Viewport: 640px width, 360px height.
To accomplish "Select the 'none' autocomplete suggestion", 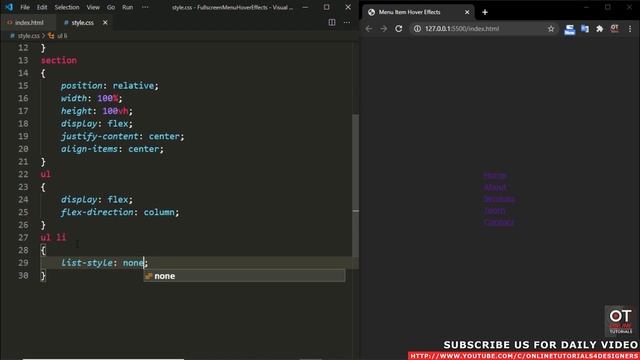I will point(244,276).
